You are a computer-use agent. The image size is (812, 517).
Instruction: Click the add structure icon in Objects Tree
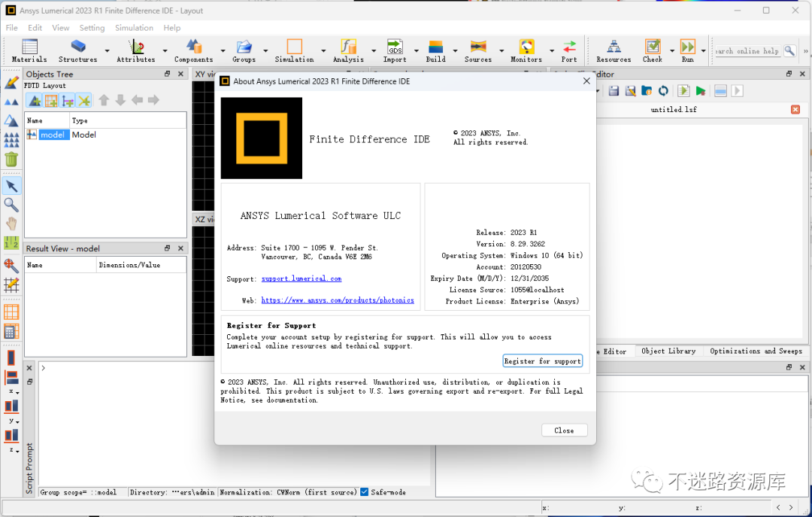(x=35, y=100)
